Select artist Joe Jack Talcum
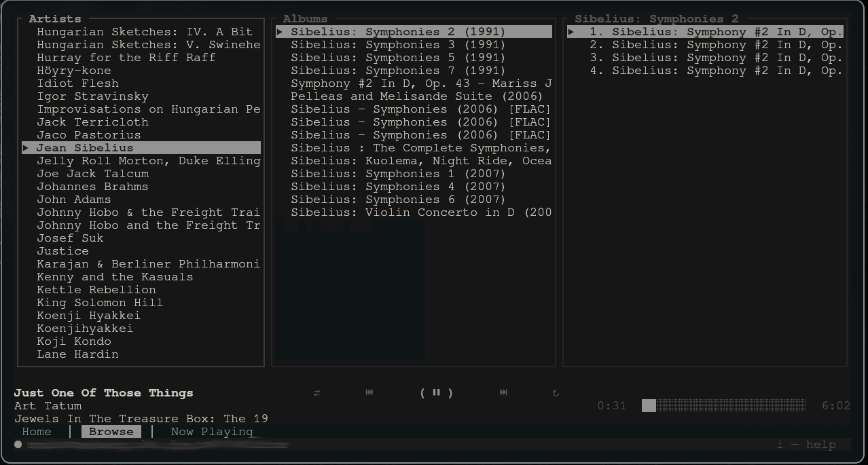 (92, 174)
